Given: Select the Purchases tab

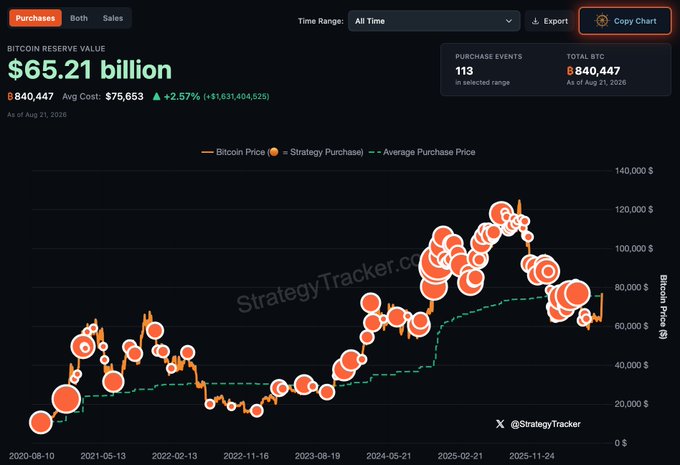Looking at the screenshot, I should click(x=35, y=18).
